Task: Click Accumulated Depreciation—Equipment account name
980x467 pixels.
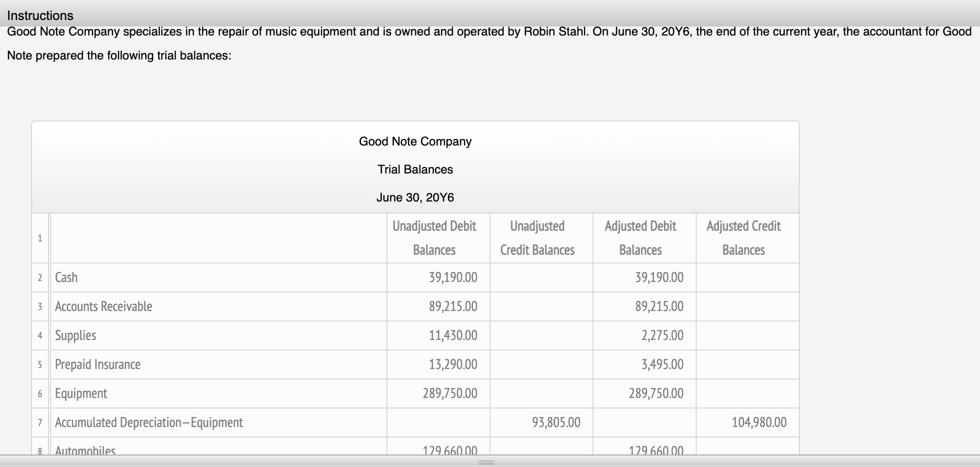Action: coord(148,422)
